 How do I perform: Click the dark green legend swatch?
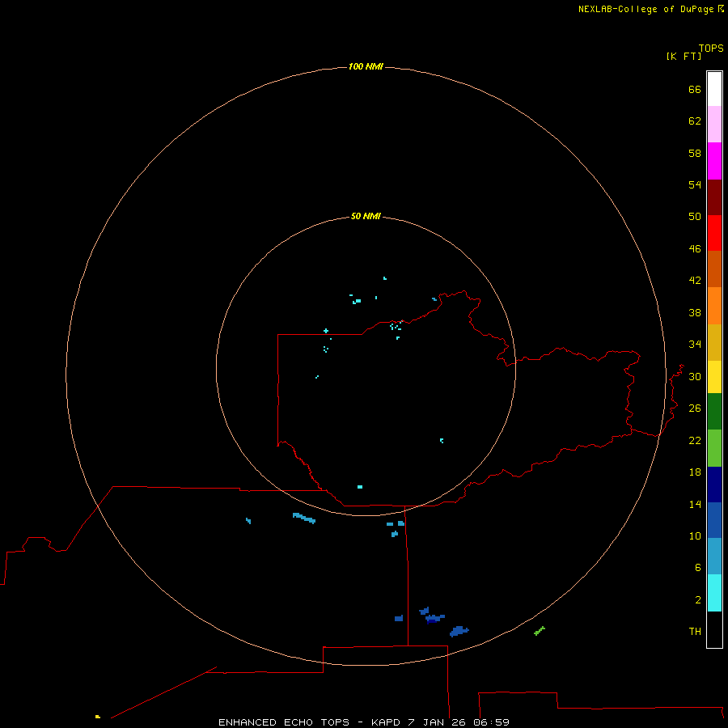coord(714,411)
